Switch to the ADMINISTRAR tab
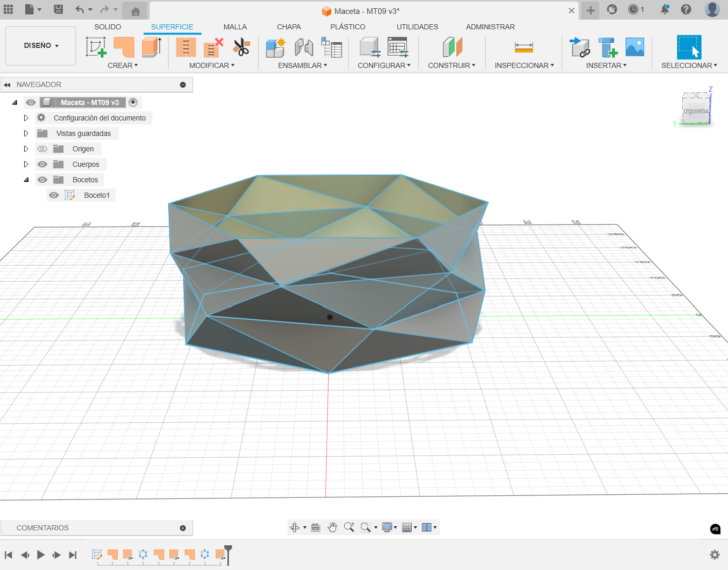 pos(490,27)
